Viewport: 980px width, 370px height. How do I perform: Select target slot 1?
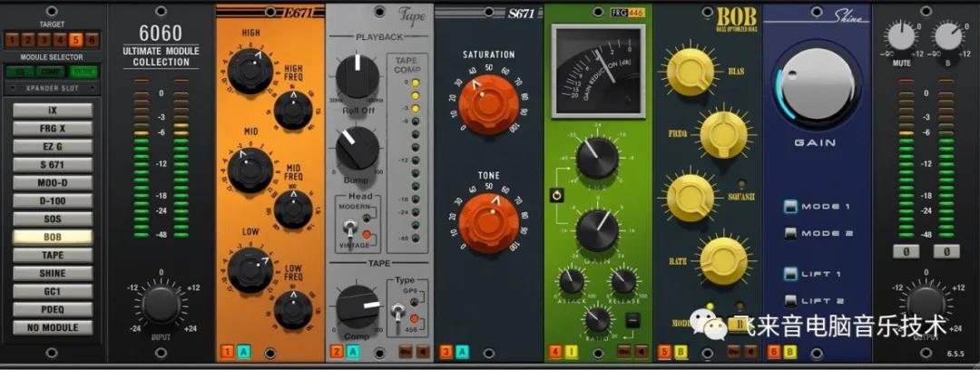[12, 40]
